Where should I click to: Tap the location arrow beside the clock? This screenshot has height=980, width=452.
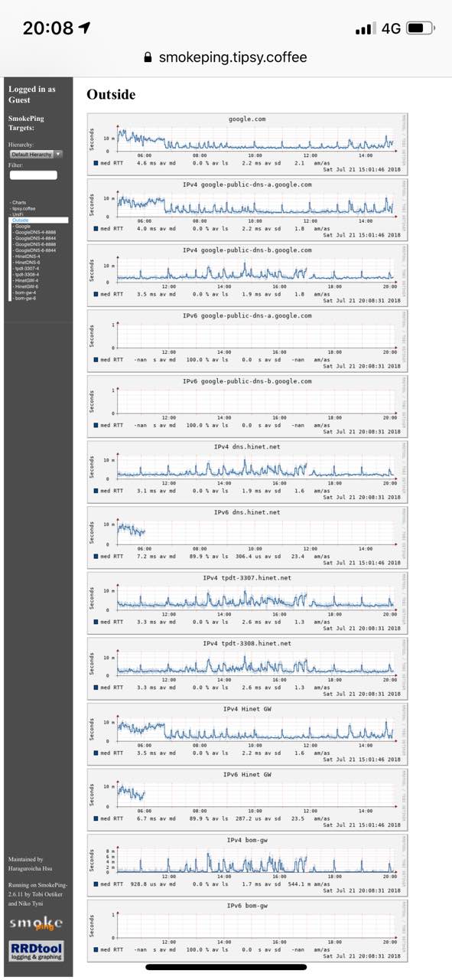(x=84, y=28)
